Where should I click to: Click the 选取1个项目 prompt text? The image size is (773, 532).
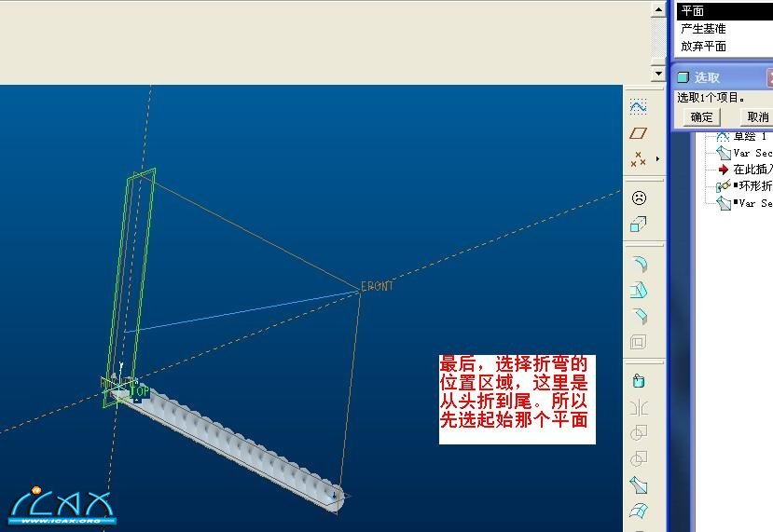[x=711, y=98]
